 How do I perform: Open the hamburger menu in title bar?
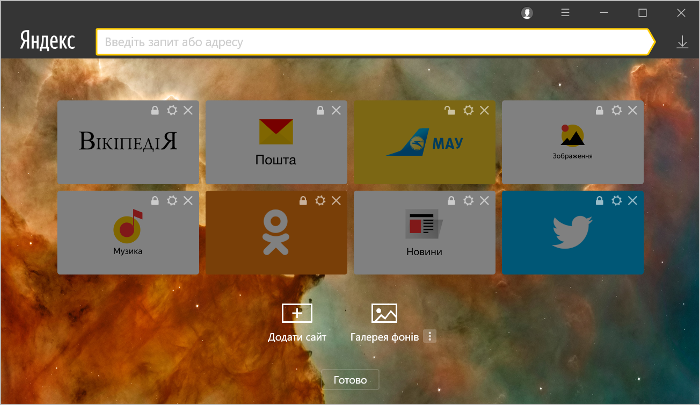click(565, 13)
